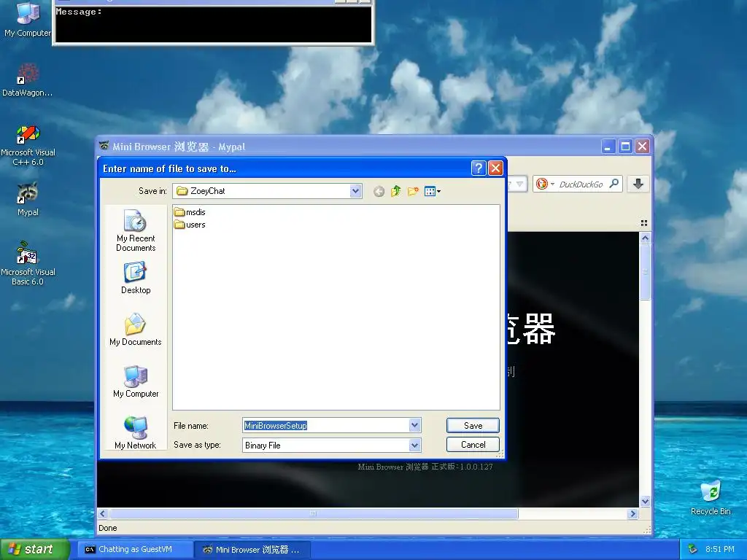Viewport: 747px width, 560px height.
Task: Open the Start menu
Action: 34,550
